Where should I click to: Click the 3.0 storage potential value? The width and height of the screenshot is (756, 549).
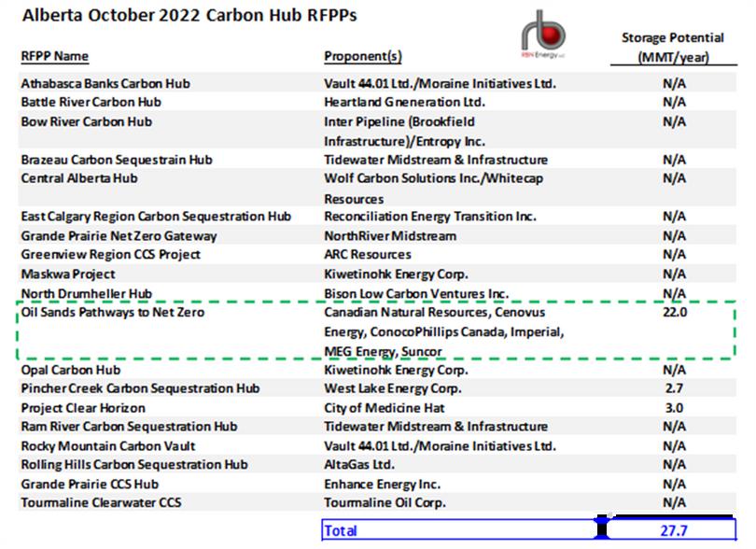pyautogui.click(x=674, y=408)
